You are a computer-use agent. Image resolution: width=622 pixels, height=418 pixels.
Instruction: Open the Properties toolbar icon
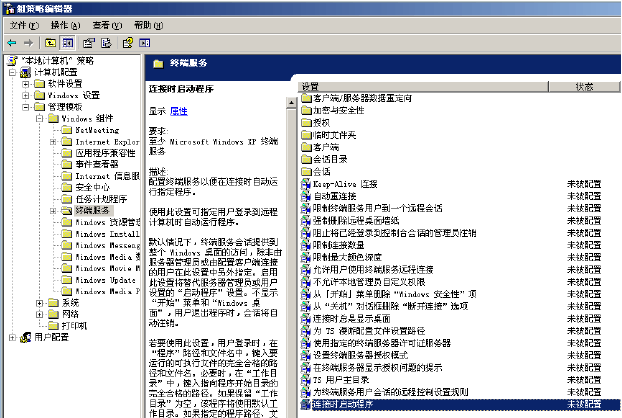89,43
